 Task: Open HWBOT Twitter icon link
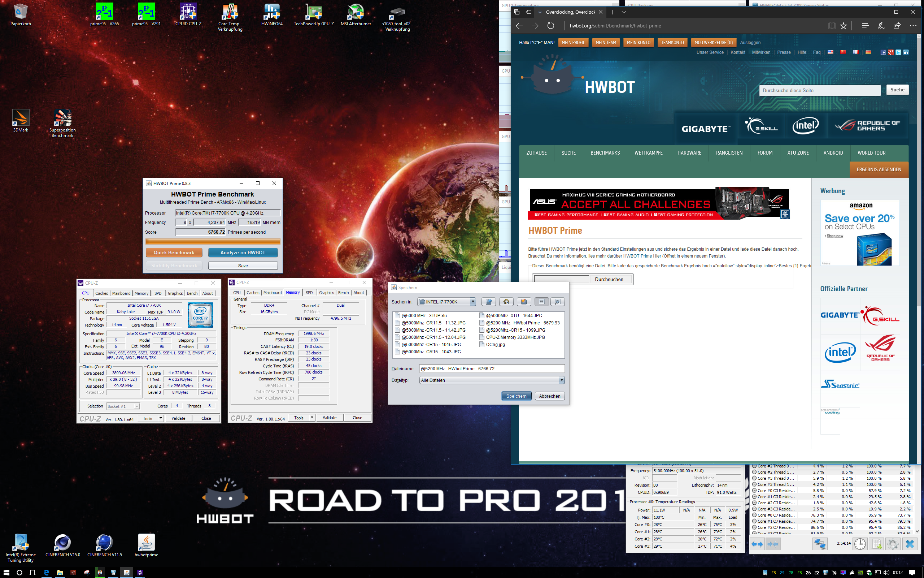pyautogui.click(x=898, y=52)
